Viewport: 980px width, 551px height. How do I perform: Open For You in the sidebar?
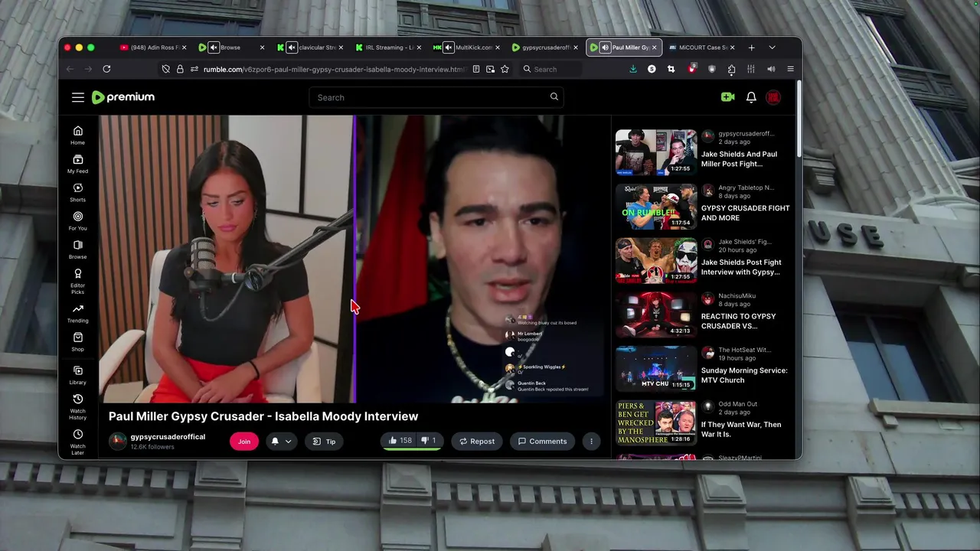78,221
